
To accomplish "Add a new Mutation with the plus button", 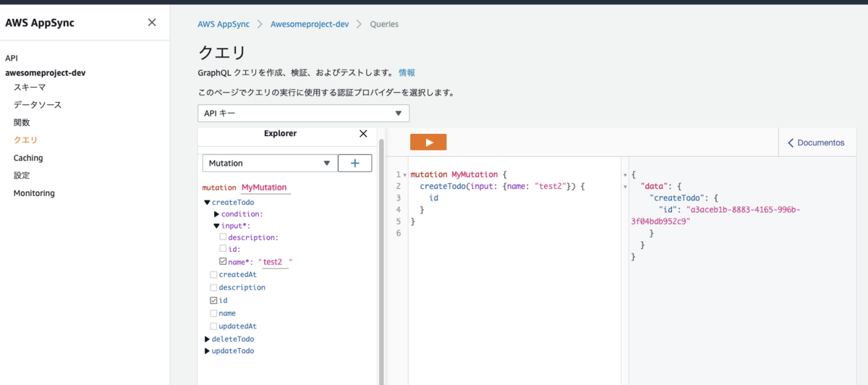I will point(355,163).
